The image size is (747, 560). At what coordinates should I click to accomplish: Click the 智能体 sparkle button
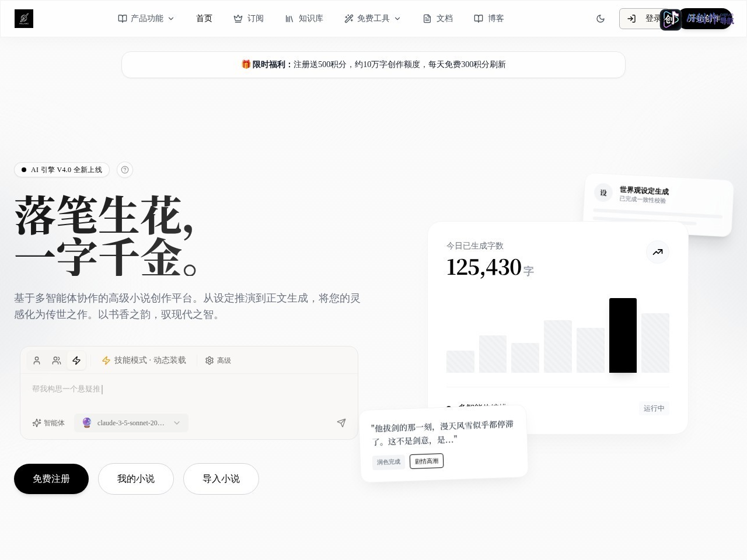48,423
